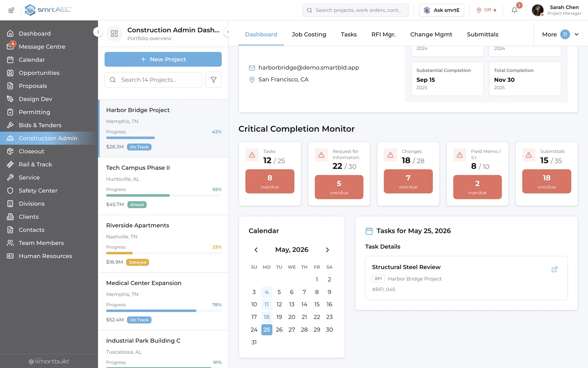Click the New Project button
588x368 pixels.
163,59
